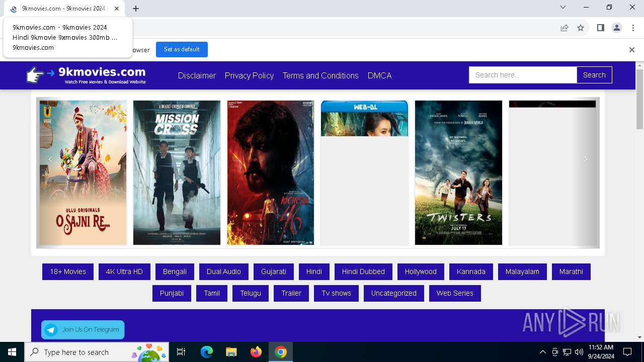Screen dimensions: 644x362
Task: Launch Firefox from taskbar
Action: click(x=256, y=352)
